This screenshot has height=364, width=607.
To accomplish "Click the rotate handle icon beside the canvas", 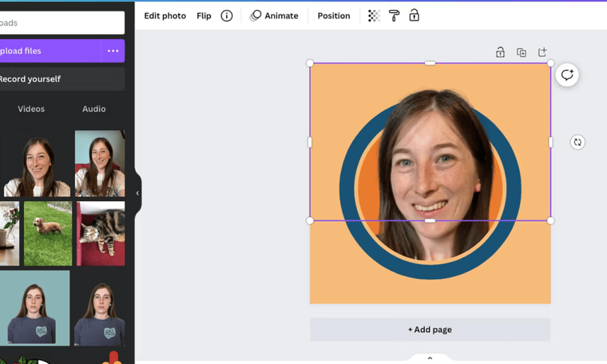I will (x=578, y=143).
